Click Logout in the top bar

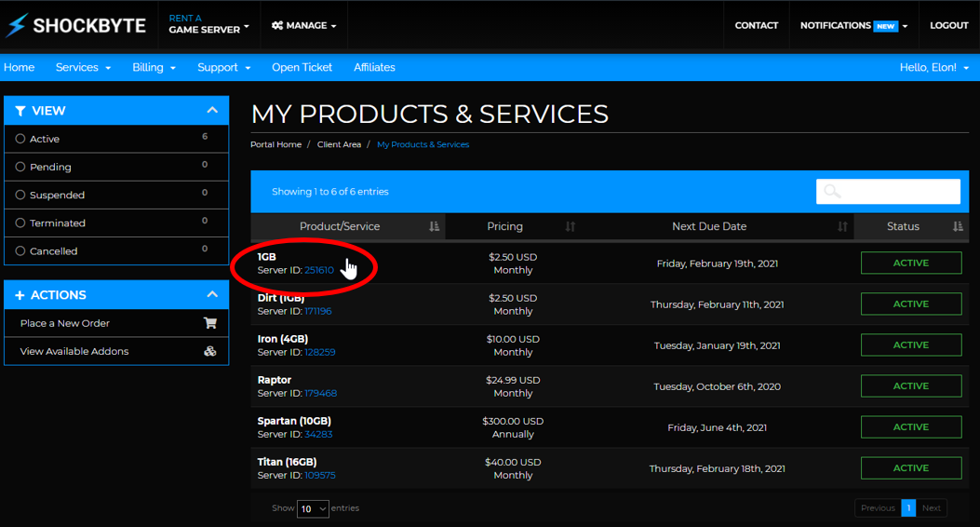pyautogui.click(x=948, y=25)
